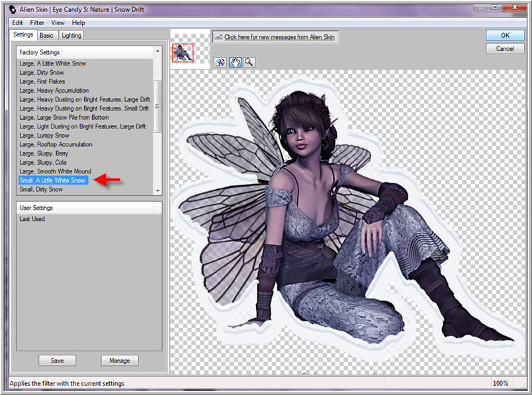Click the User Settings list header
The width and height of the screenshot is (532, 395).
(89, 208)
